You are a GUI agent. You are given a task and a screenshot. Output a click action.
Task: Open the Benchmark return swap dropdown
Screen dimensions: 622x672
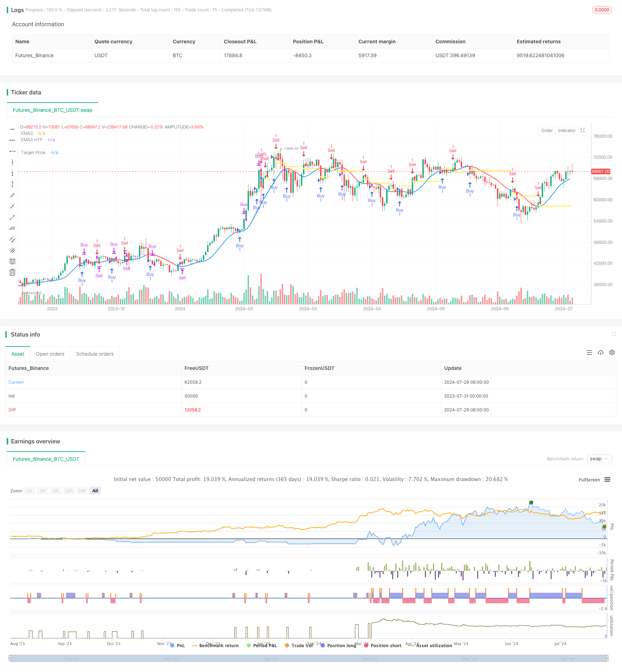click(x=599, y=459)
